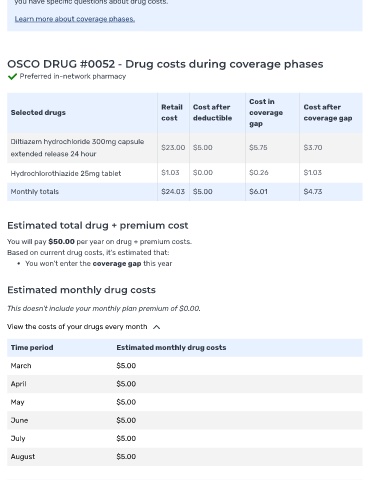Click the Time period column header
370x480 pixels.
32,348
